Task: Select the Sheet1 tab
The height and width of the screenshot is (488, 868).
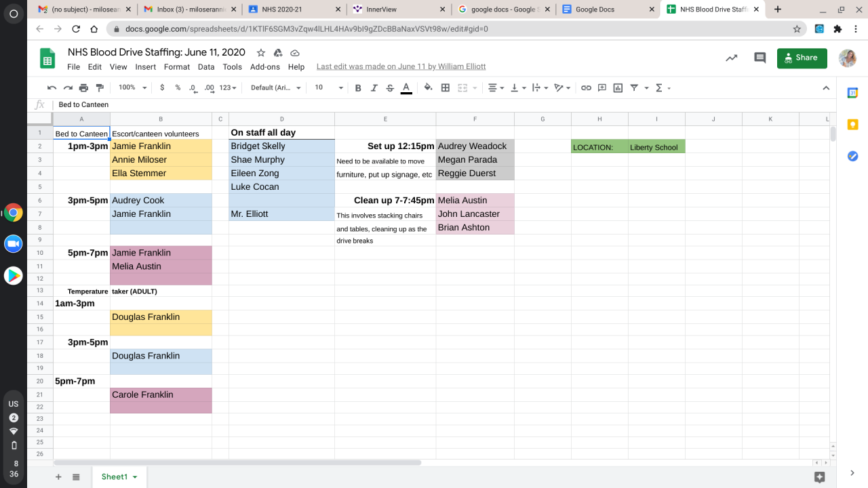Action: [x=119, y=477]
